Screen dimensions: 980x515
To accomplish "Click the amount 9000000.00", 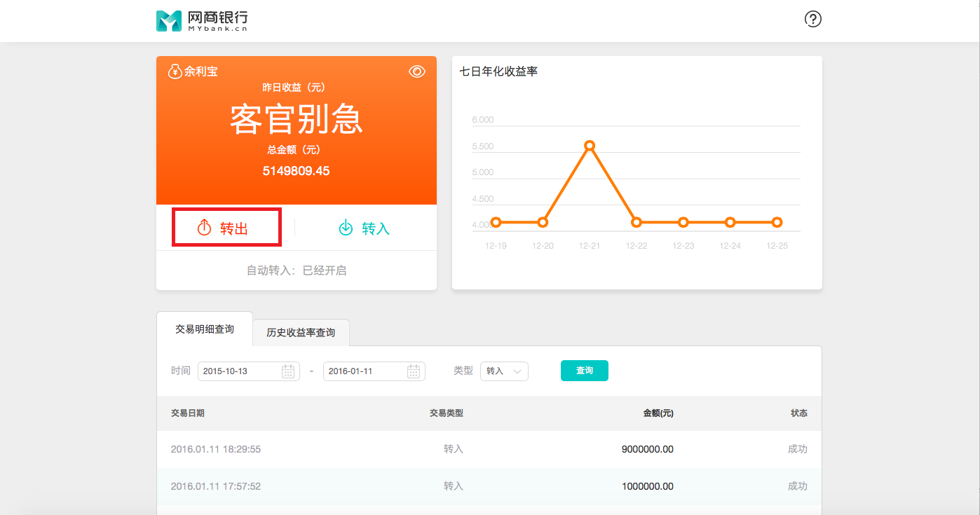I will click(648, 449).
